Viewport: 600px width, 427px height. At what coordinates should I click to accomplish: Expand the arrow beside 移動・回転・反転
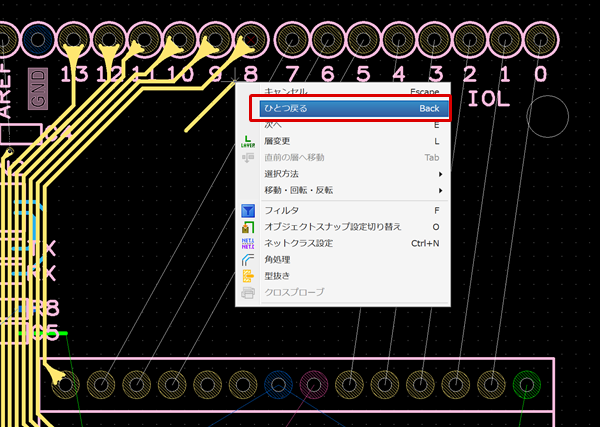[x=440, y=191]
